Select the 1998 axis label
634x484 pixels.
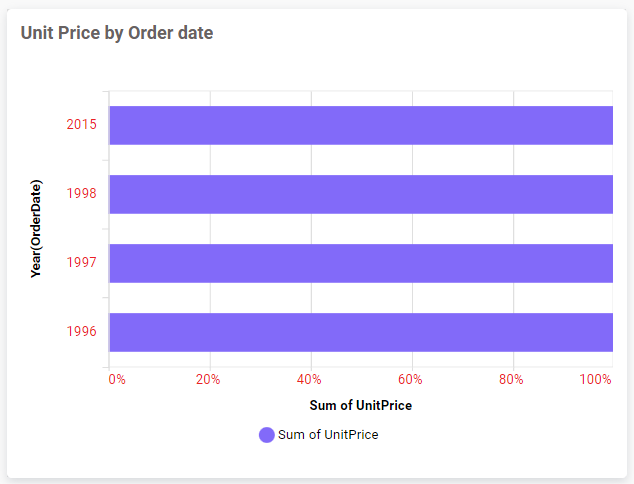pos(81,194)
